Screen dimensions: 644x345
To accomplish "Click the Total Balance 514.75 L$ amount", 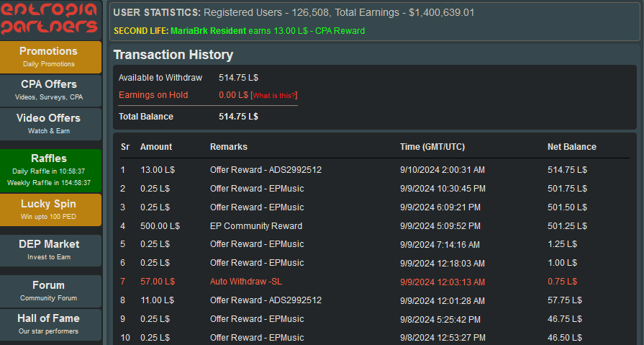I will click(x=238, y=117).
